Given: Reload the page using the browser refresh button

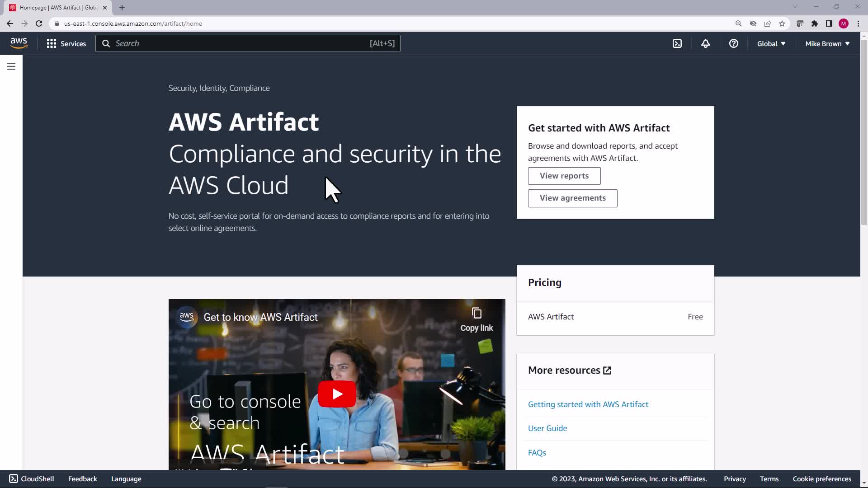Looking at the screenshot, I should (39, 23).
